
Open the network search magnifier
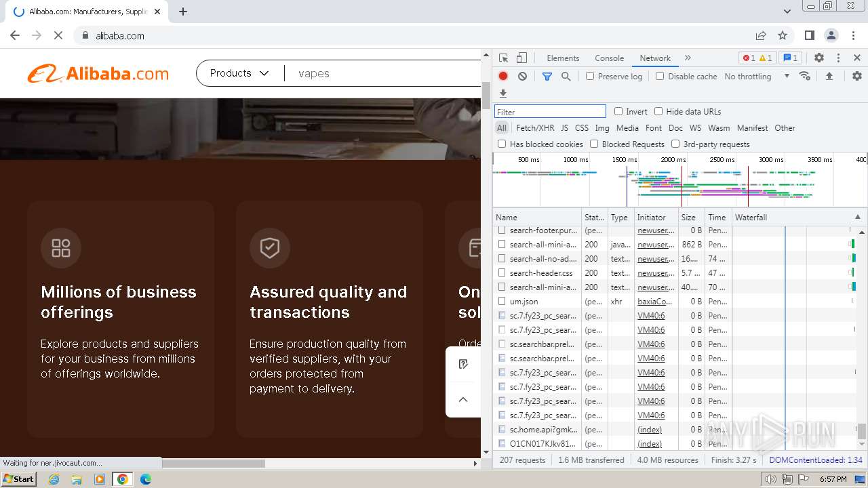click(x=566, y=77)
